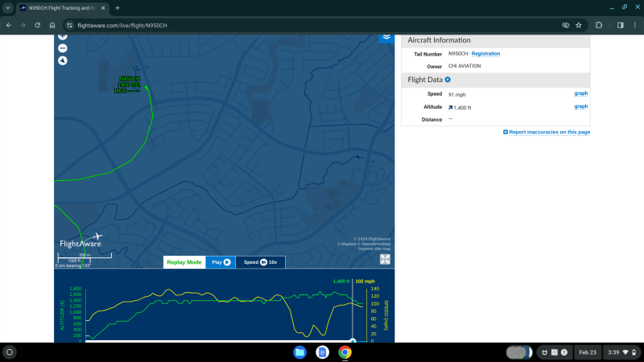This screenshot has width=644, height=362.
Task: Expand map to fullscreen
Action: tap(386, 259)
